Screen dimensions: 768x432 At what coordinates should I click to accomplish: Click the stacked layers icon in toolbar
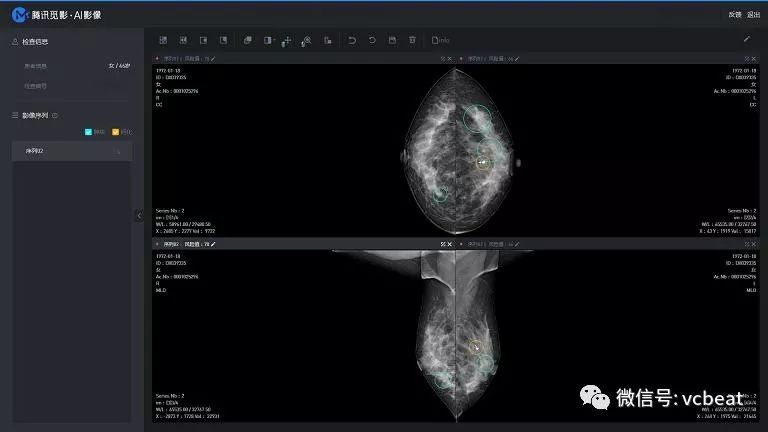[x=247, y=40]
